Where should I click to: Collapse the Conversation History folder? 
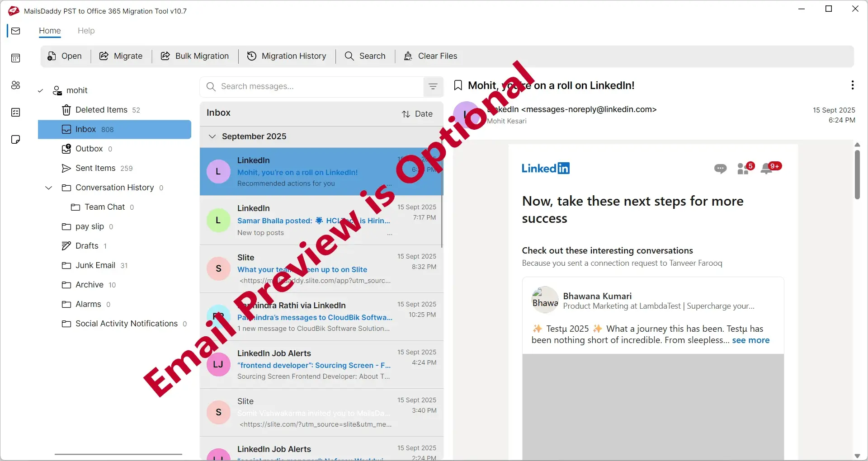pos(49,188)
